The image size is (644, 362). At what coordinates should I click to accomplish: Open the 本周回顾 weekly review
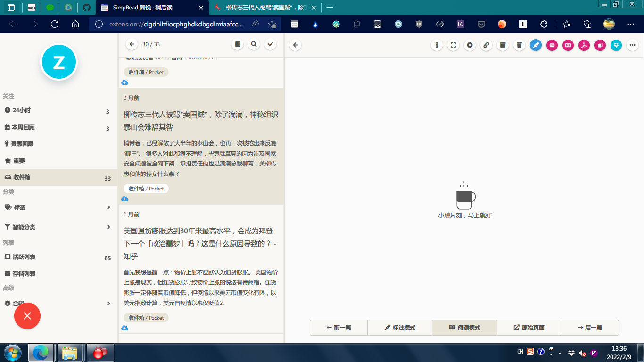[x=58, y=127]
